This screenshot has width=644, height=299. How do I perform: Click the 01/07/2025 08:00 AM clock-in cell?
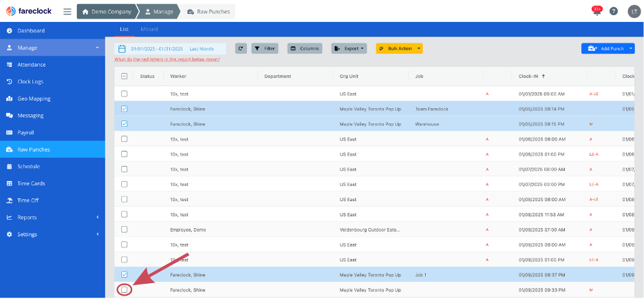541,169
